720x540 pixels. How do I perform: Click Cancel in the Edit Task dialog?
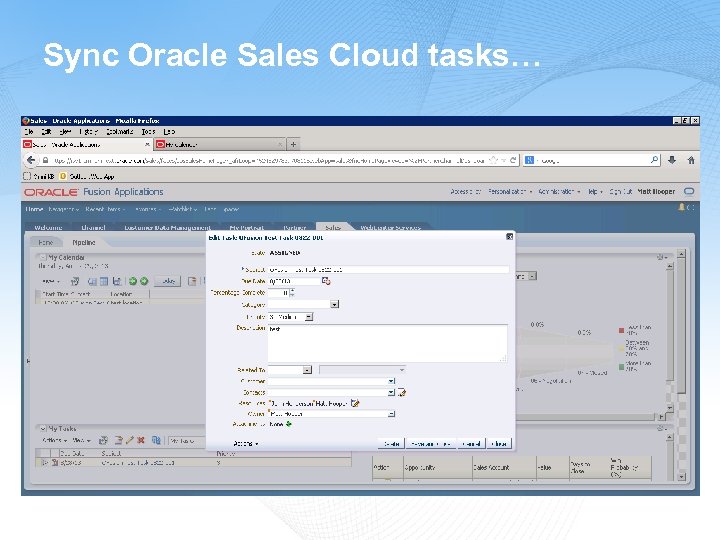tap(471, 444)
